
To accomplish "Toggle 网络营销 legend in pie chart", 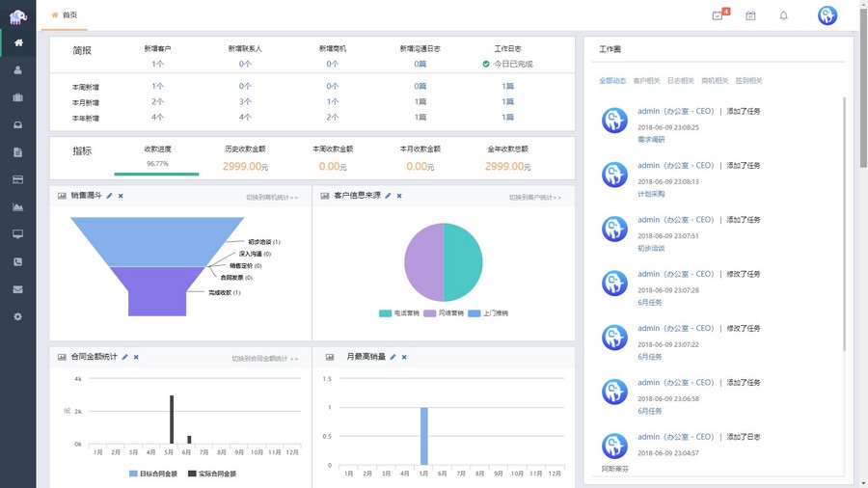I will pos(444,313).
